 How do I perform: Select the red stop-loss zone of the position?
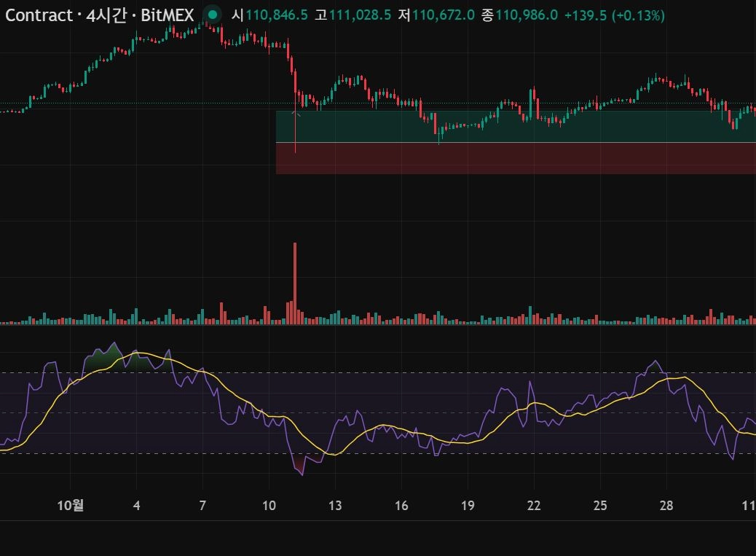pyautogui.click(x=516, y=158)
